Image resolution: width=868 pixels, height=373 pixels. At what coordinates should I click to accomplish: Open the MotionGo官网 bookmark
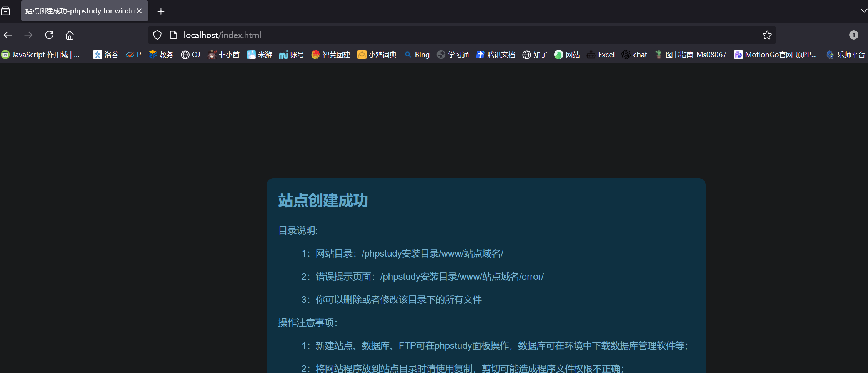click(775, 55)
